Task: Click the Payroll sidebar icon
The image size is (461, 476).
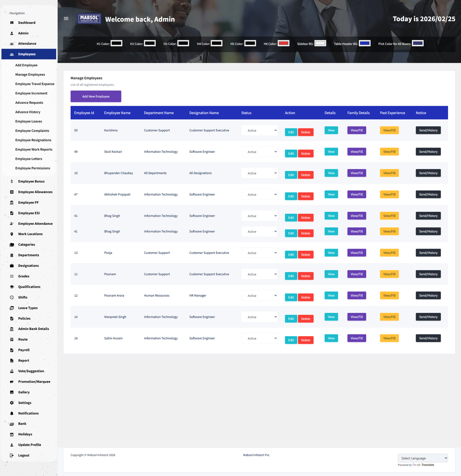Action: 12,350
